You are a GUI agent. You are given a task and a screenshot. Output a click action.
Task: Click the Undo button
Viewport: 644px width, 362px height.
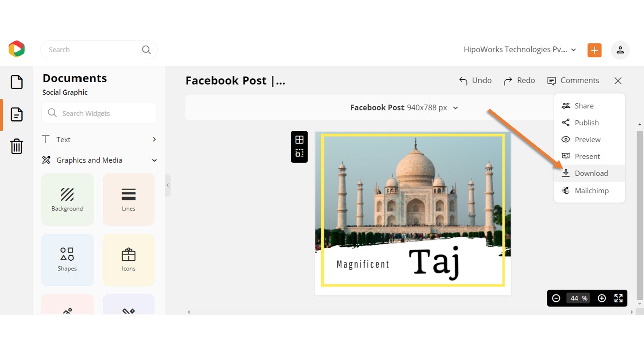(475, 80)
